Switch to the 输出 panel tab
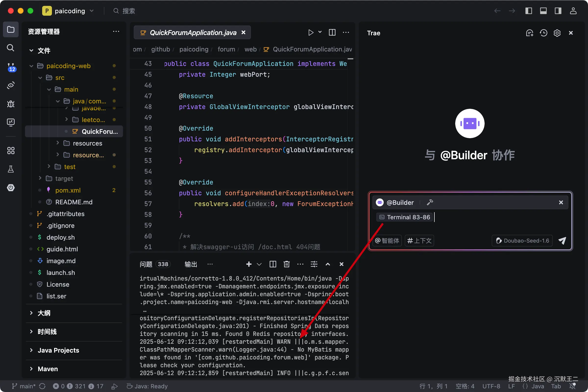588x392 pixels. [191, 264]
